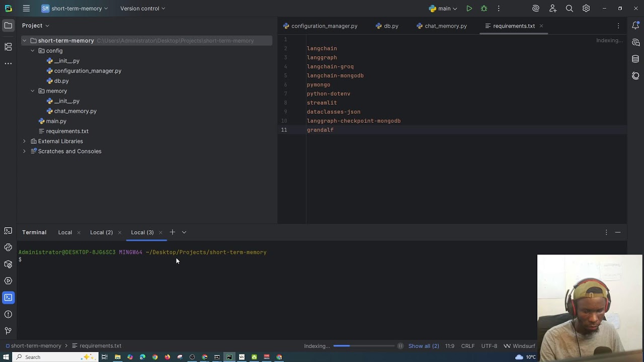Image resolution: width=644 pixels, height=362 pixels.
Task: Toggle the Project tool window icon
Action: pos(8,26)
